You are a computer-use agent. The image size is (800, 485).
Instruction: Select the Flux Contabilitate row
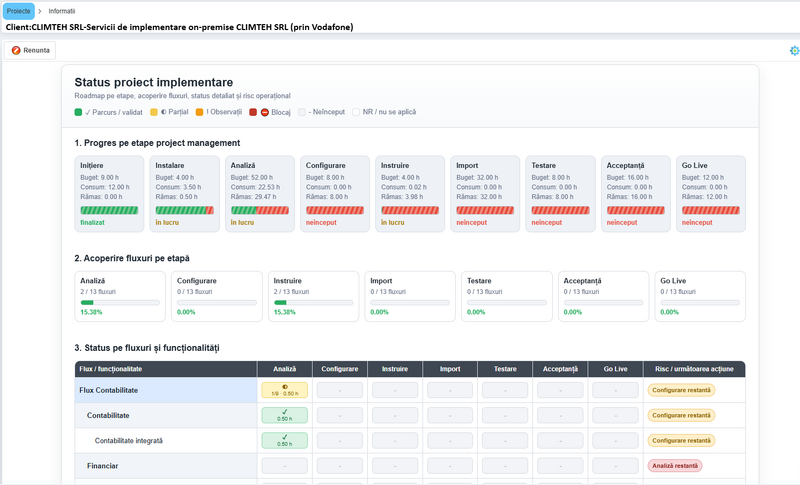pos(410,390)
